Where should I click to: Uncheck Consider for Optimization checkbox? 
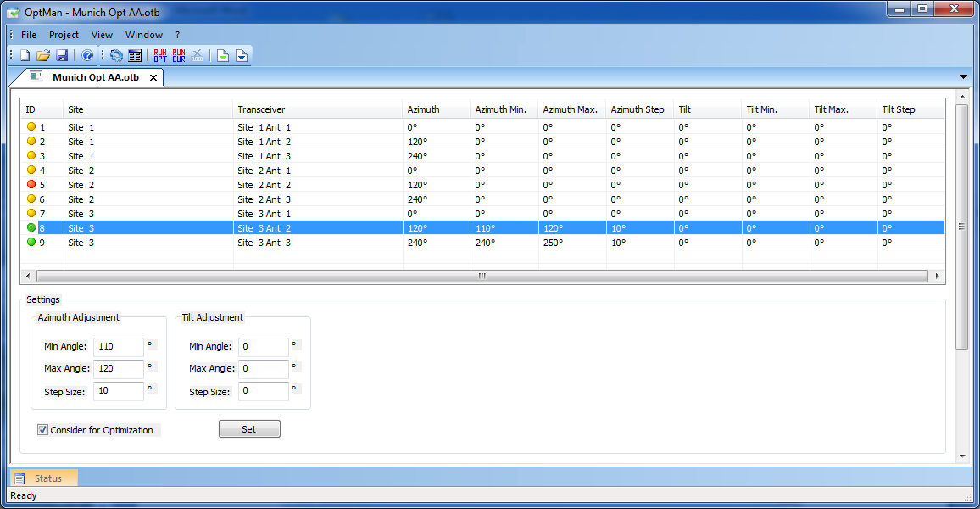click(x=43, y=430)
